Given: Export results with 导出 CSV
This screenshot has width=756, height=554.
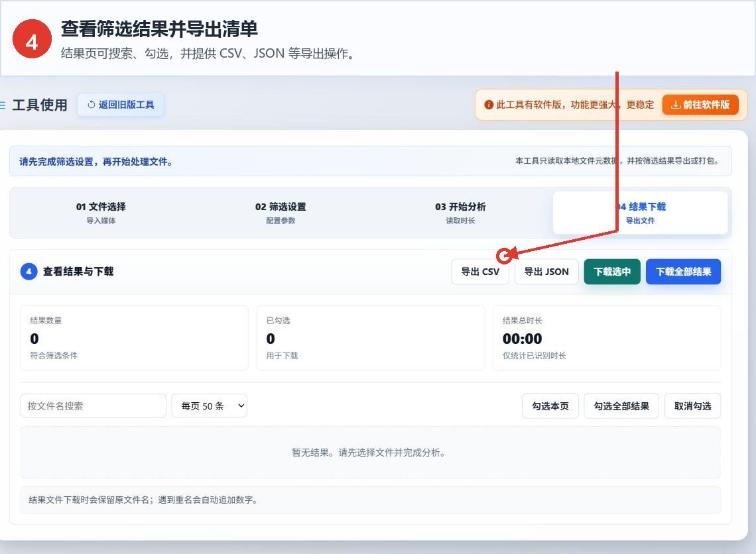Looking at the screenshot, I should point(480,272).
